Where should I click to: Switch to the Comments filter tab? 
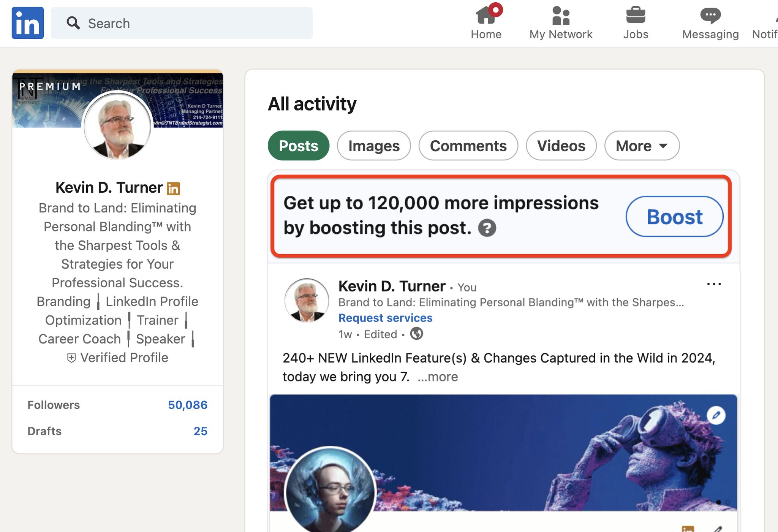468,146
